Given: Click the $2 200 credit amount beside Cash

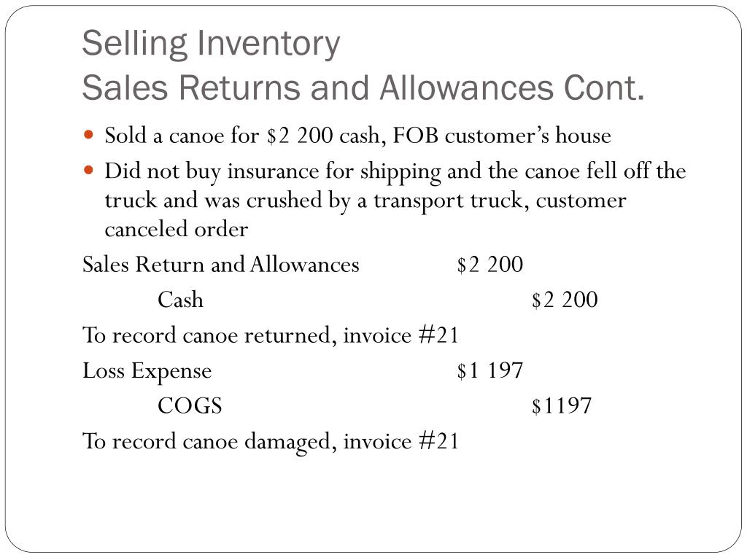Looking at the screenshot, I should point(565,300).
